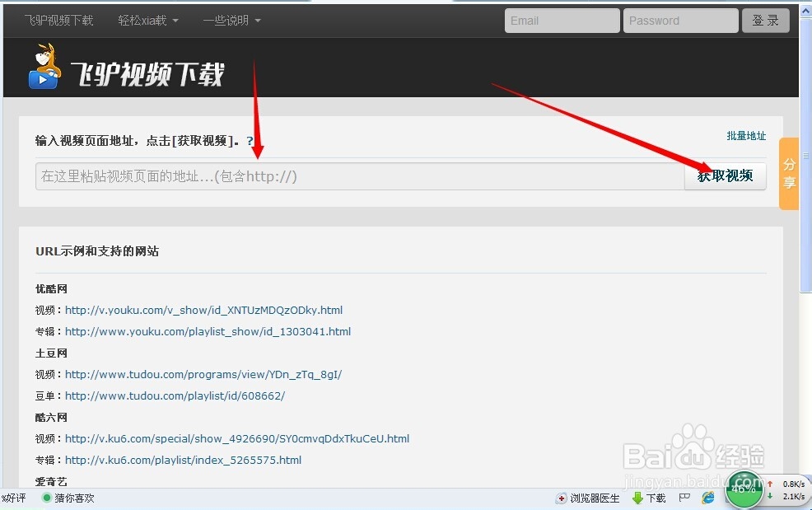The image size is (812, 510).
Task: Open 浏览器医生 browser doctor icon
Action: (x=588, y=498)
